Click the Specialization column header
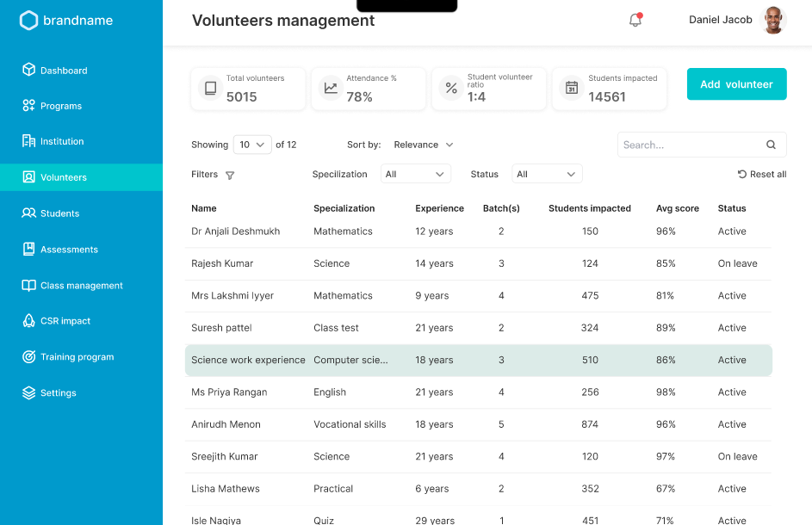This screenshot has height=525, width=812. coord(344,208)
